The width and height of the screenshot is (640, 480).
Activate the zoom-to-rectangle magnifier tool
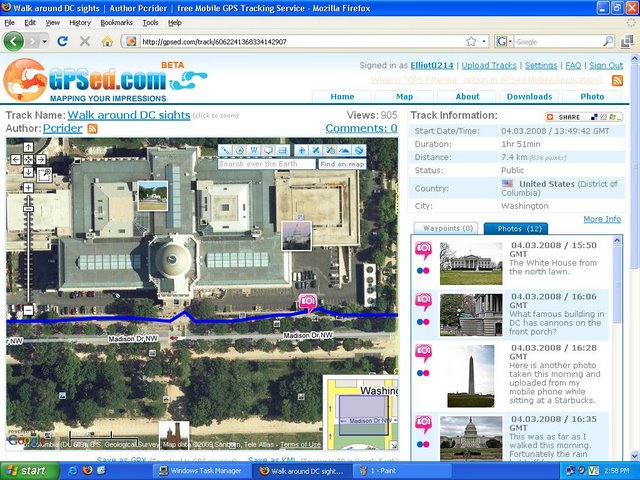[44, 175]
